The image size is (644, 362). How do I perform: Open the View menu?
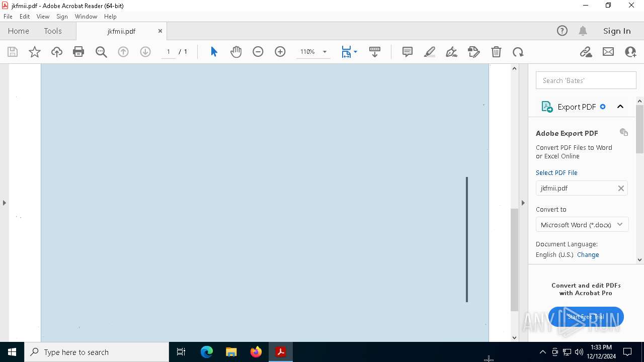coord(43,17)
